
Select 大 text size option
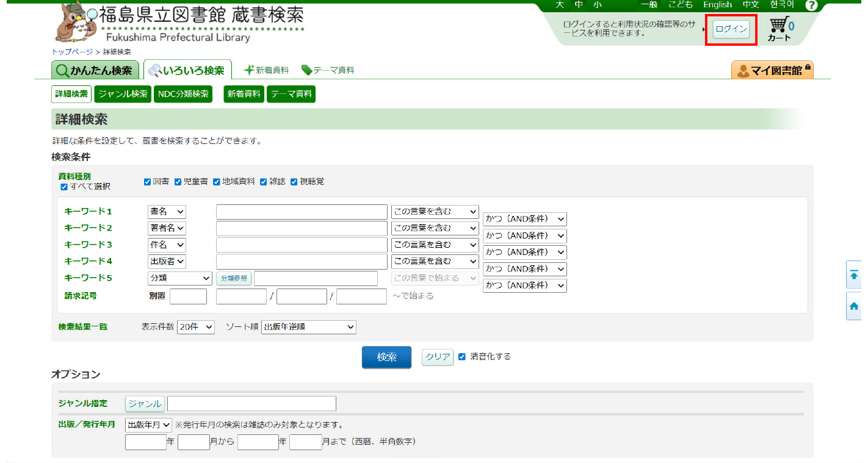[x=559, y=4]
